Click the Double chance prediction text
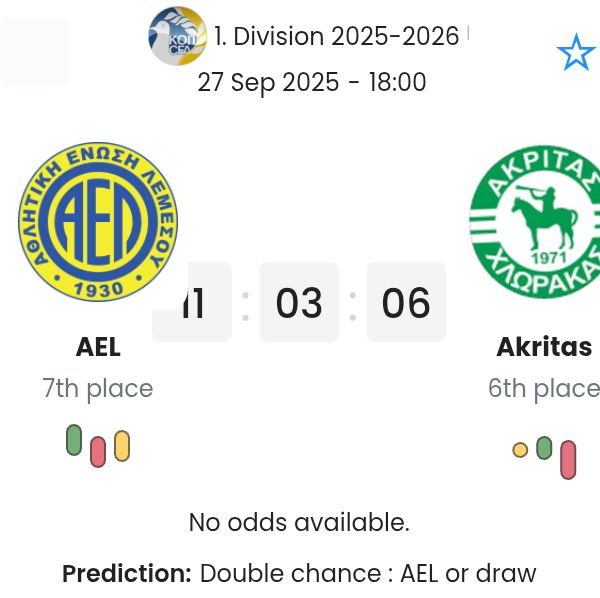 pos(368,574)
